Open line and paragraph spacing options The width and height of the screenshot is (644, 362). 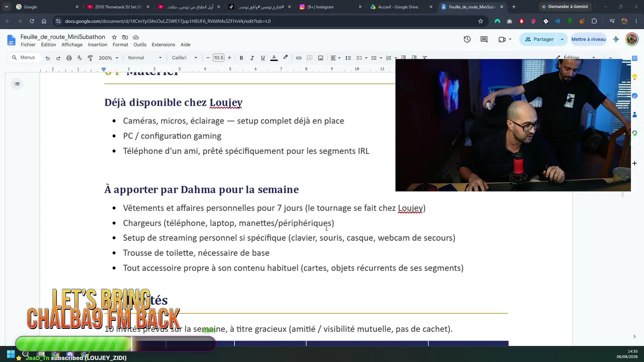[348, 58]
